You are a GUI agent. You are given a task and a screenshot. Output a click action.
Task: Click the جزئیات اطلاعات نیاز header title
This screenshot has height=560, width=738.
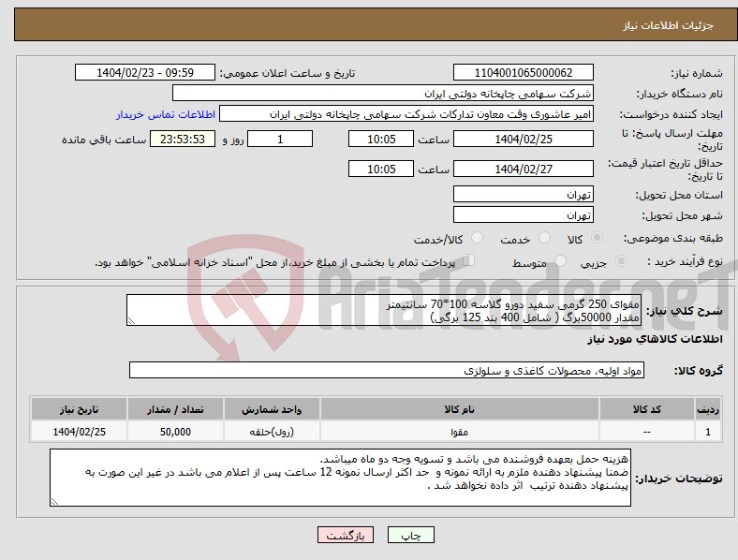click(669, 25)
